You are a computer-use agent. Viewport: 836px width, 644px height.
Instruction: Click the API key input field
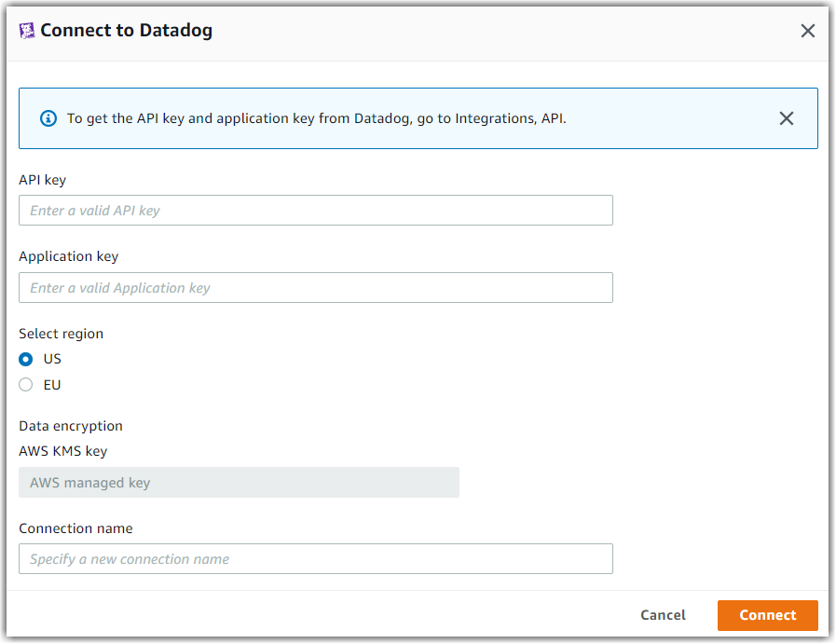(x=315, y=210)
